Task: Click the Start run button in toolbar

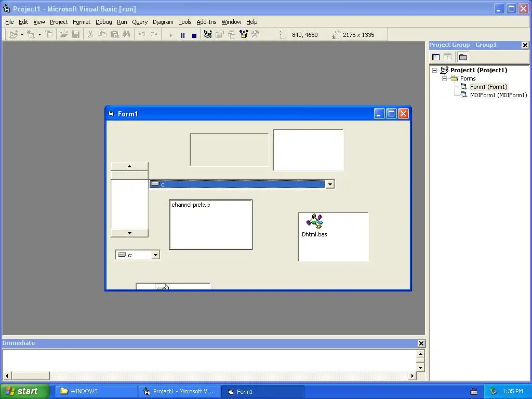Action: coord(170,35)
